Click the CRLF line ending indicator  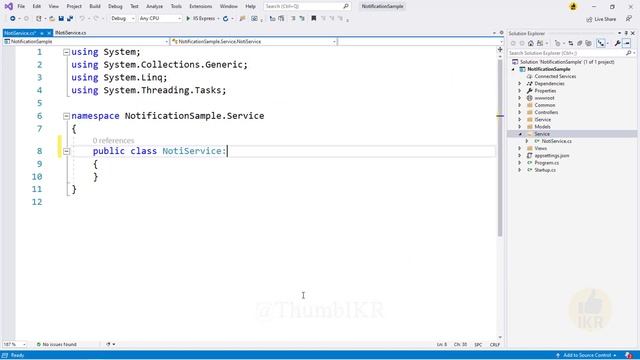(495, 345)
